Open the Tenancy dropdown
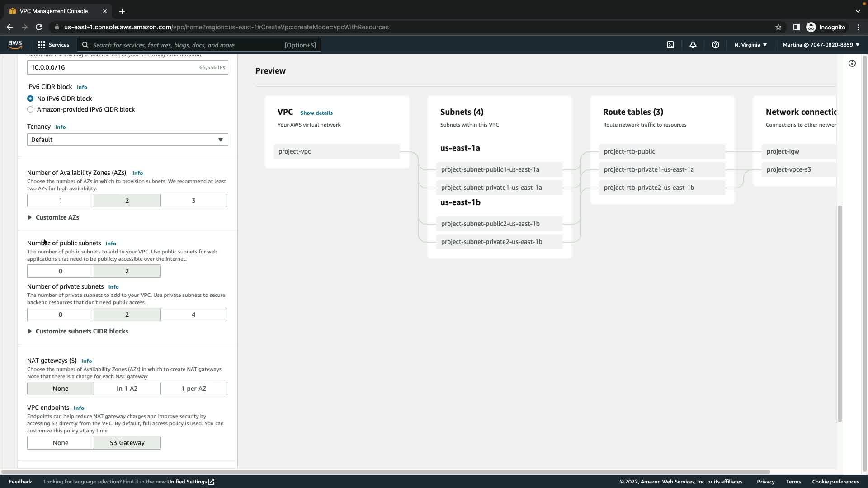This screenshot has height=488, width=868. (x=127, y=140)
